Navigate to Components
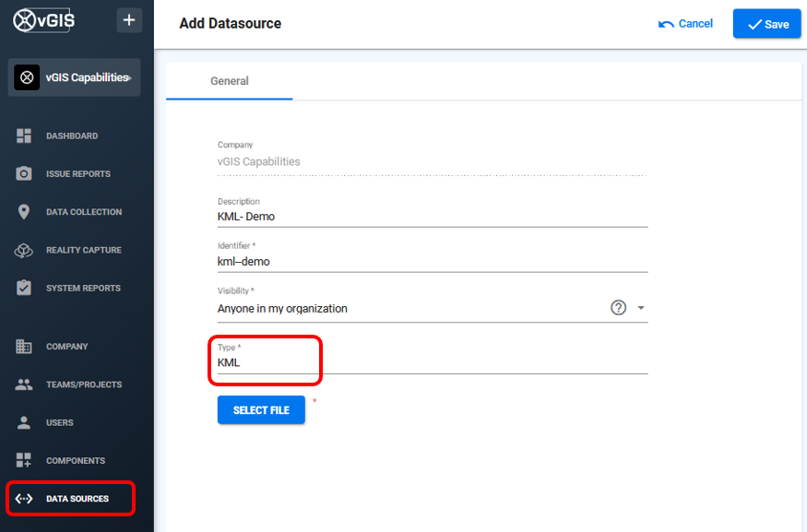The height and width of the screenshot is (532, 807). (76, 460)
